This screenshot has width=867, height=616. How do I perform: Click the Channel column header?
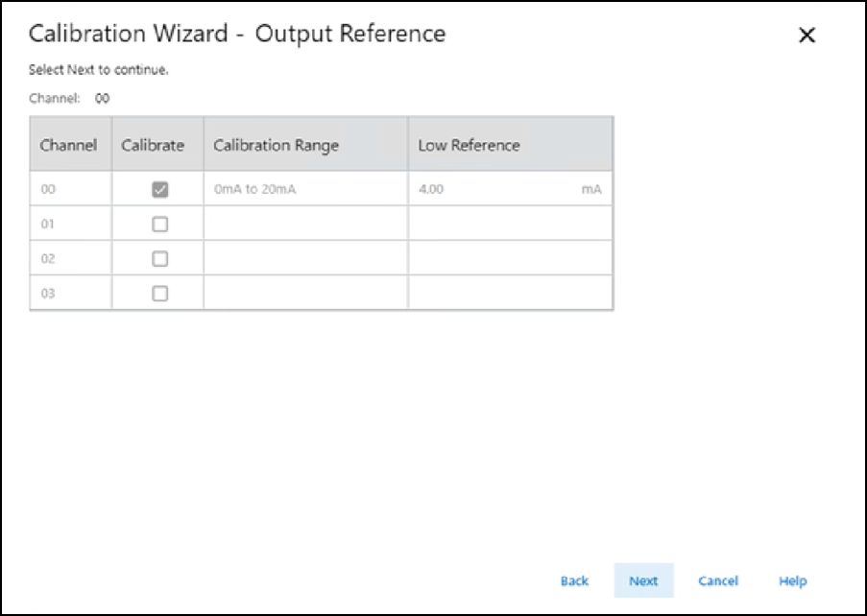pos(69,146)
